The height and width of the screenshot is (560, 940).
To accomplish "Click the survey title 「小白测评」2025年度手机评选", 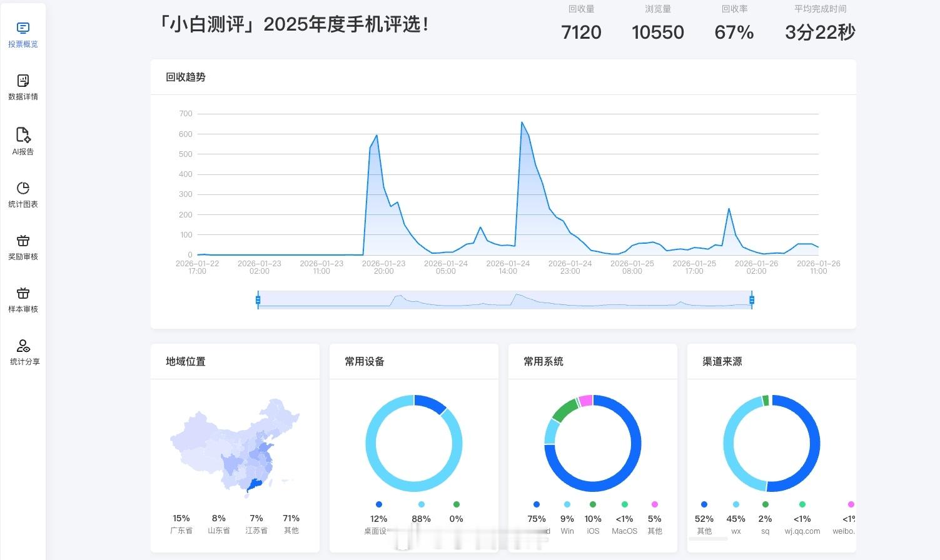I will (x=296, y=25).
